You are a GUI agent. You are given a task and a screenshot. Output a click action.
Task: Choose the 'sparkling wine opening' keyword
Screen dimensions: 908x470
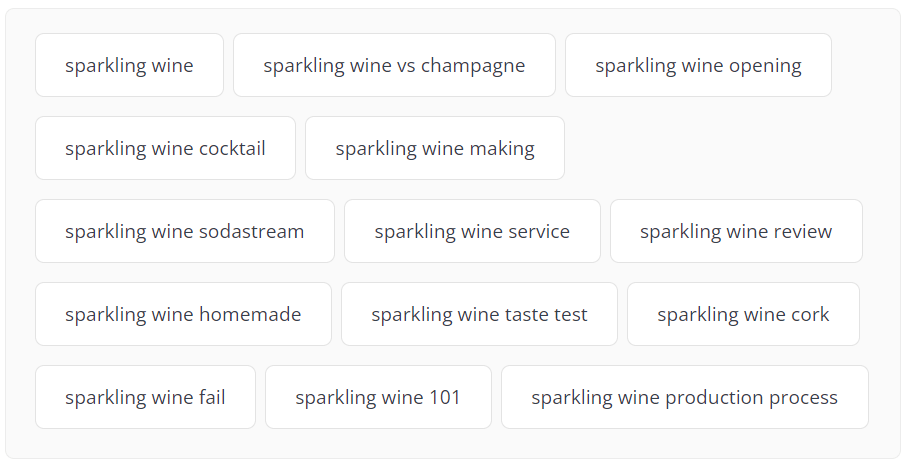tap(698, 65)
